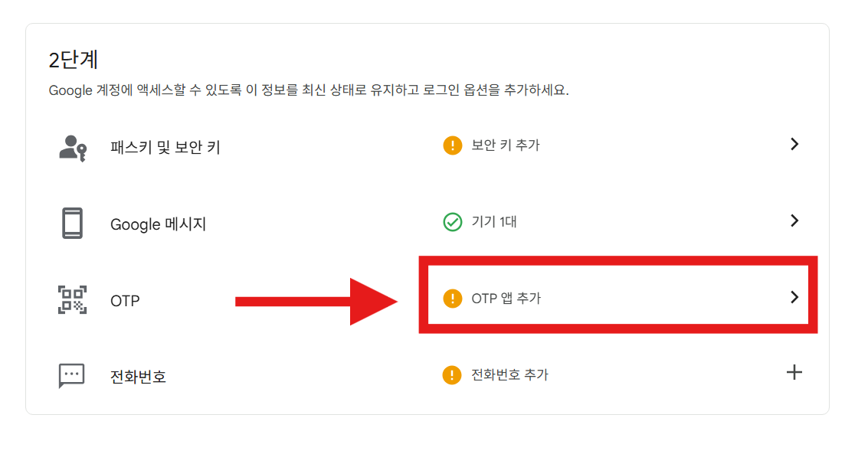868x454 pixels.
Task: Expand the 패스키 및 보안 키 row
Action: click(794, 144)
